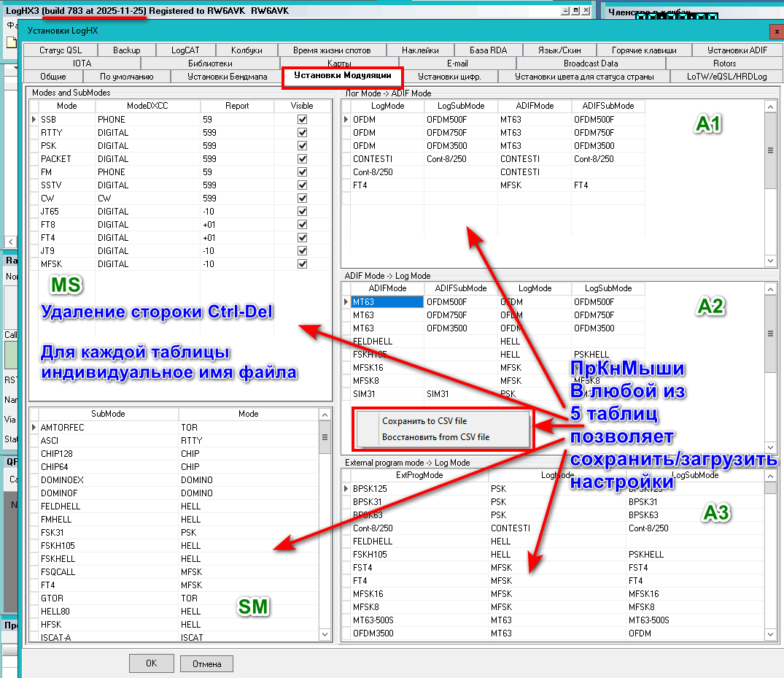Click the ModeDXCC column header
Screen dimensions: 784x678
pos(147,106)
